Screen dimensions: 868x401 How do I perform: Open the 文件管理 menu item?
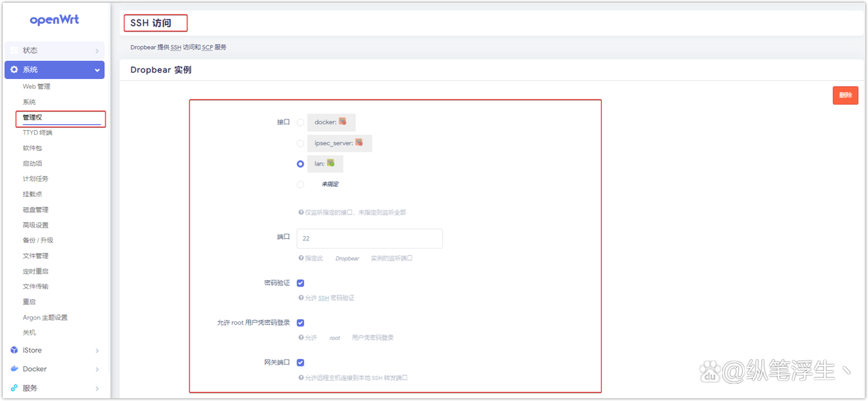click(36, 256)
